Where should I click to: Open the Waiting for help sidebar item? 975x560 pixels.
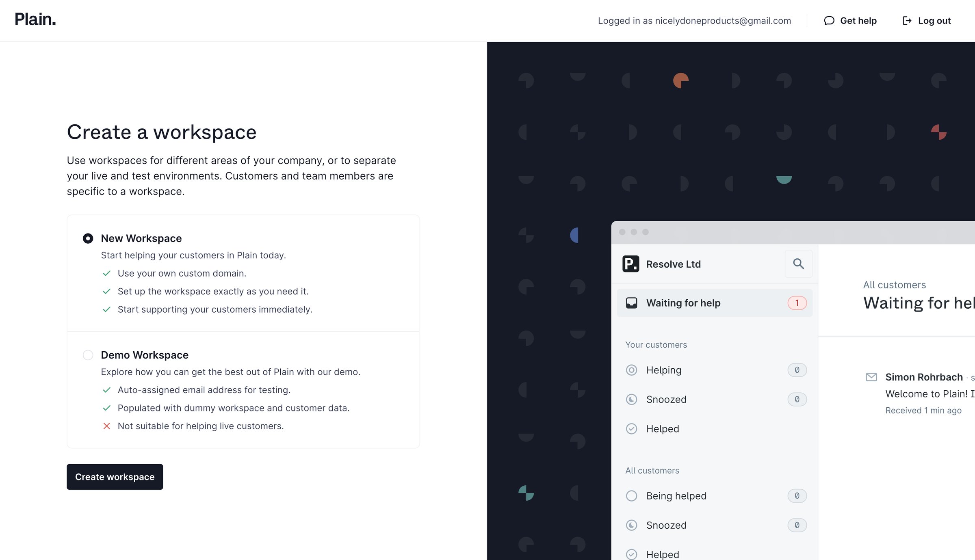pos(715,303)
